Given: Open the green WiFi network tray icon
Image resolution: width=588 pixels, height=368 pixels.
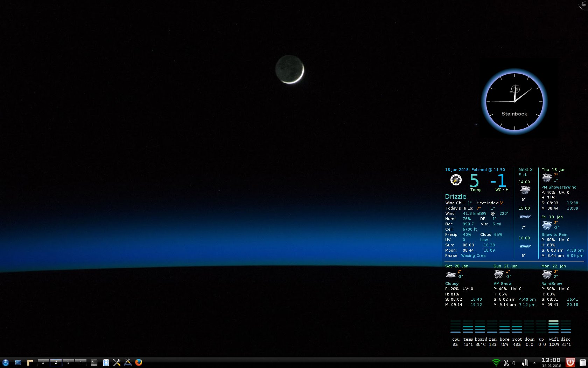Looking at the screenshot, I should 496,363.
